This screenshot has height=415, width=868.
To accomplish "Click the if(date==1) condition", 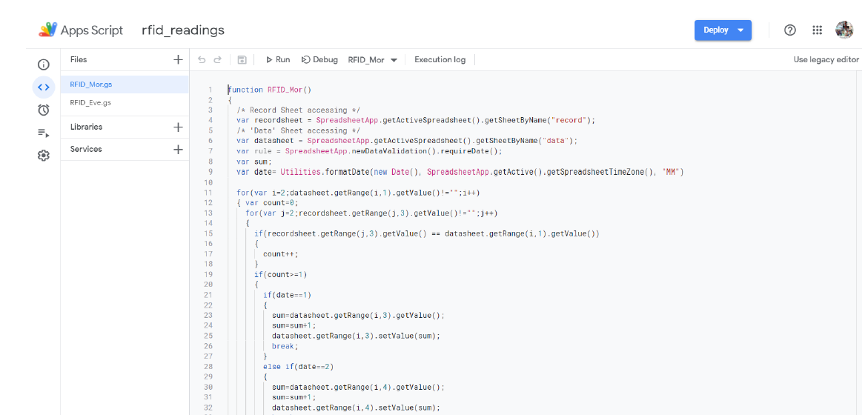I will coord(287,295).
